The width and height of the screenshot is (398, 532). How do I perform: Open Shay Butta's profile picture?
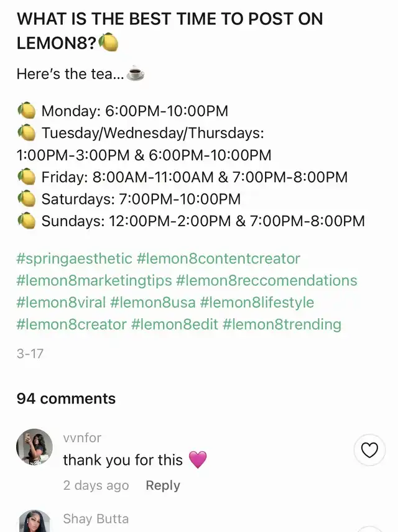35,521
